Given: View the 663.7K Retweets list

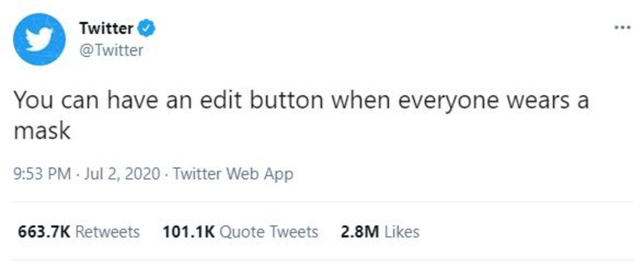Looking at the screenshot, I should point(78,232).
